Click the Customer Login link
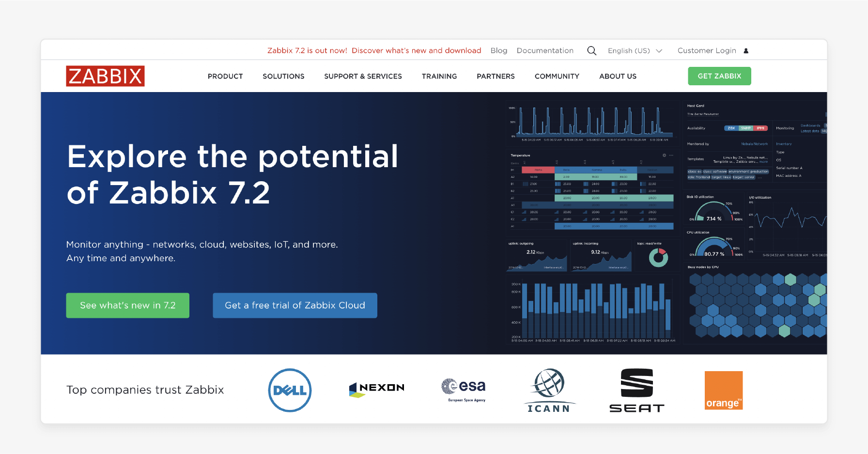 point(707,50)
